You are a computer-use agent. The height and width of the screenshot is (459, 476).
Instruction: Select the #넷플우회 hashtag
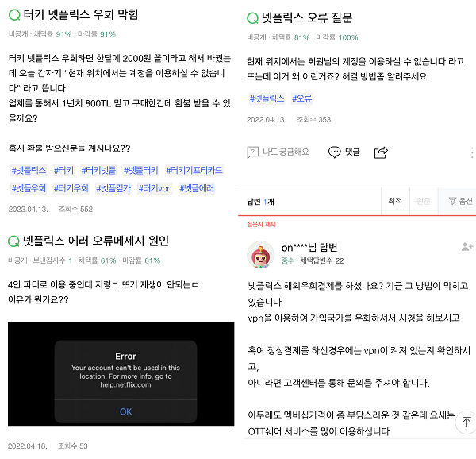tap(29, 188)
